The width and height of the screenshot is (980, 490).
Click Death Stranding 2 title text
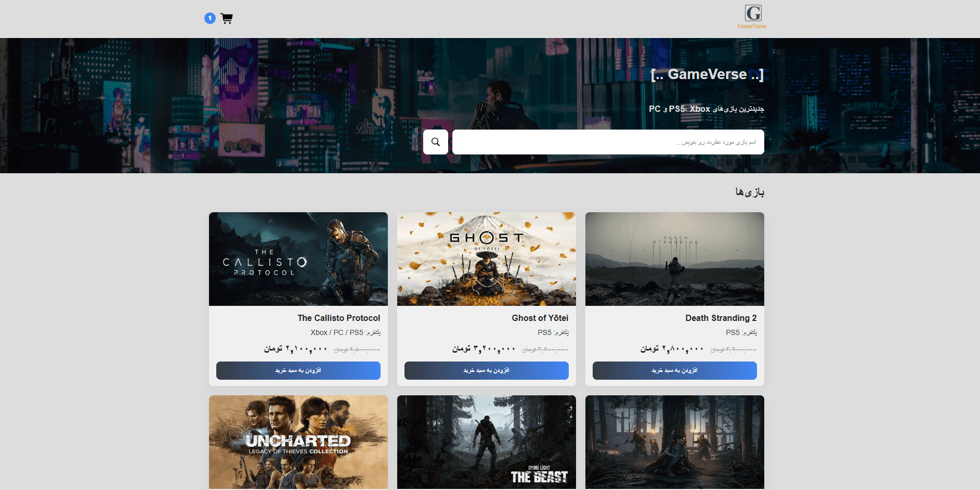tap(721, 318)
